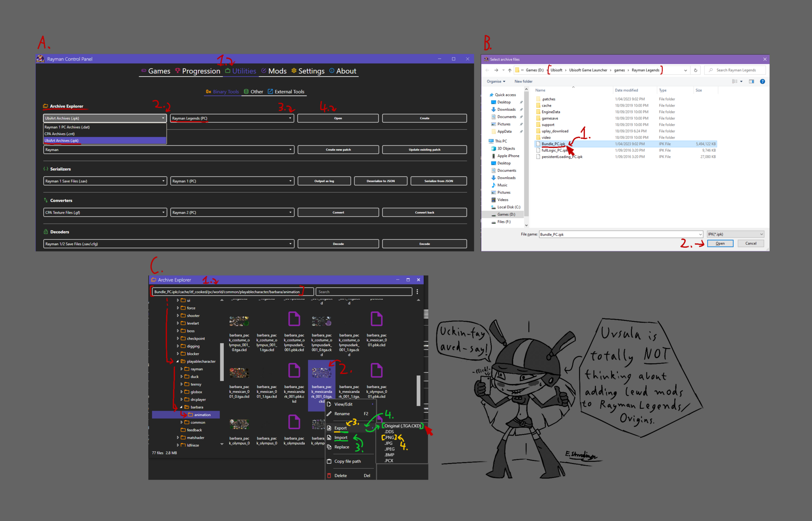This screenshot has width=812, height=521.
Task: Open the Rayman Legends (PC) game dropdown
Action: point(232,118)
